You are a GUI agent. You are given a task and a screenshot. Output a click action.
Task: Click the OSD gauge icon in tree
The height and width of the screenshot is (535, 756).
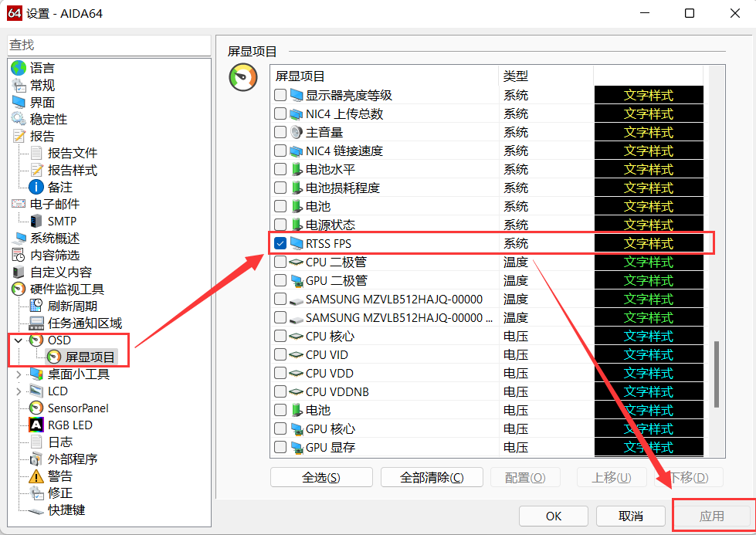[36, 340]
